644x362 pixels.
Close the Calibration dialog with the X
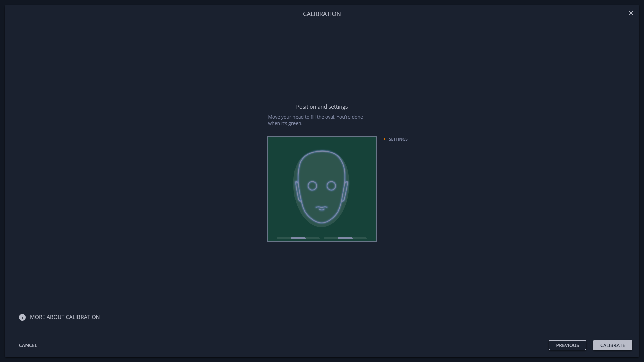631,13
